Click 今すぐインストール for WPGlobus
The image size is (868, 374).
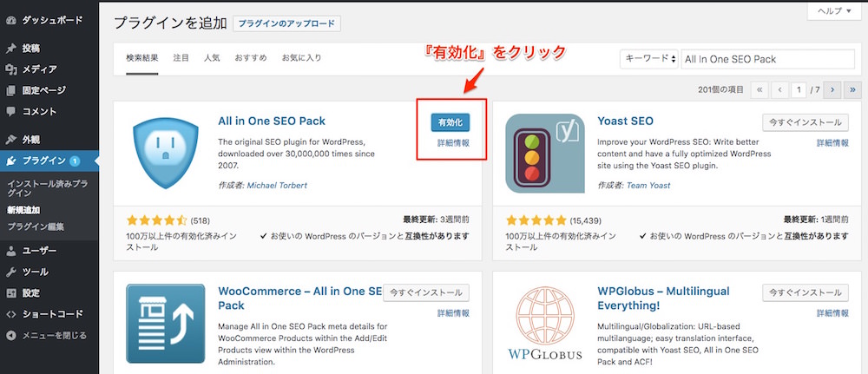click(x=805, y=292)
